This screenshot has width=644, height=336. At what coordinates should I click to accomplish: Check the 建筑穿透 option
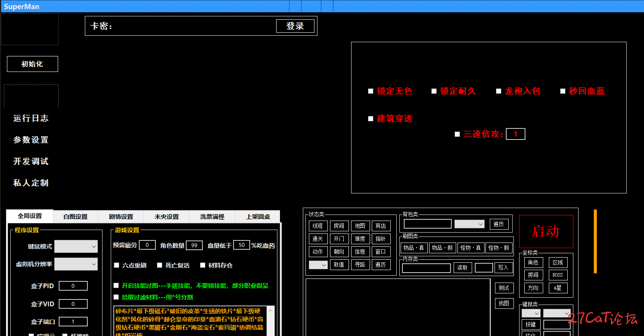(370, 119)
